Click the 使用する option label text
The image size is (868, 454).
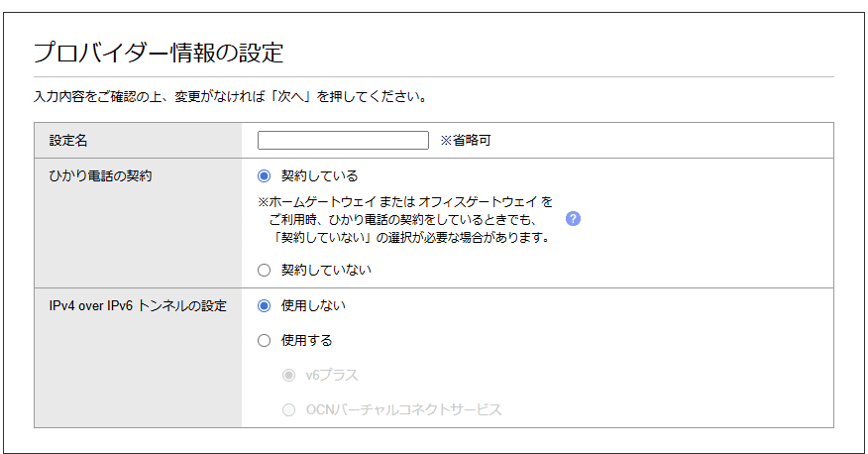point(306,340)
